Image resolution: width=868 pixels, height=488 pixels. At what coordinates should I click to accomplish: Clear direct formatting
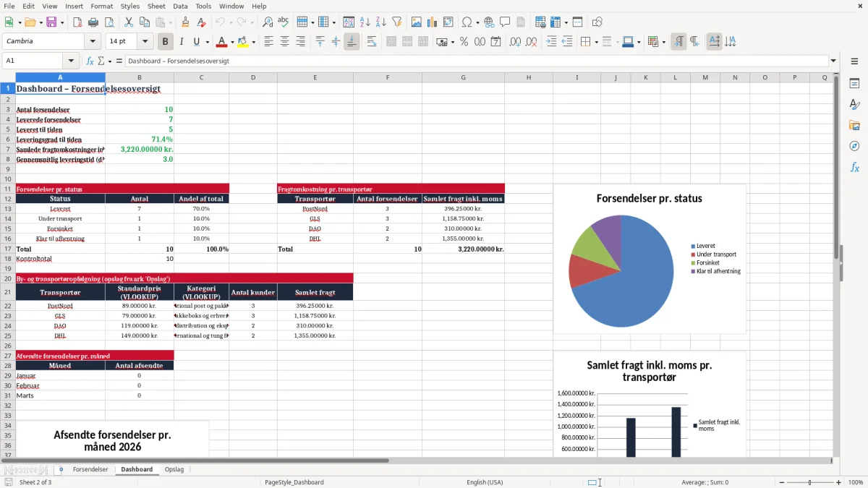pos(200,22)
